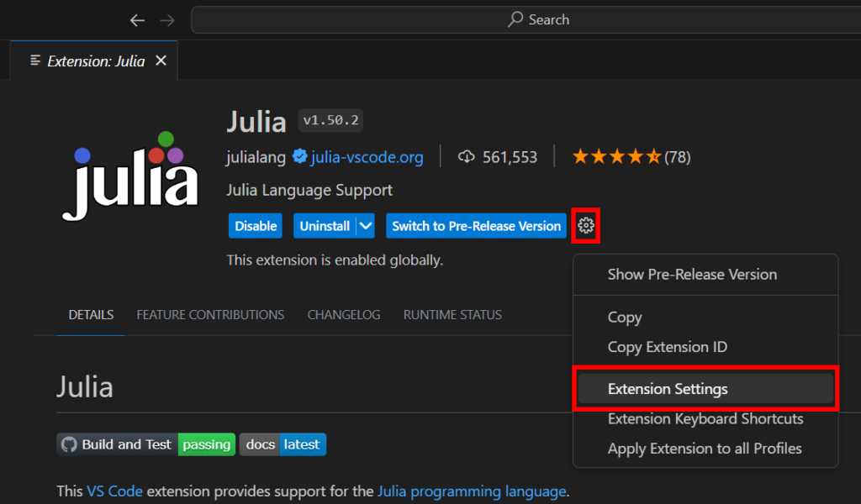
Task: Disable the Julia extension
Action: point(256,226)
